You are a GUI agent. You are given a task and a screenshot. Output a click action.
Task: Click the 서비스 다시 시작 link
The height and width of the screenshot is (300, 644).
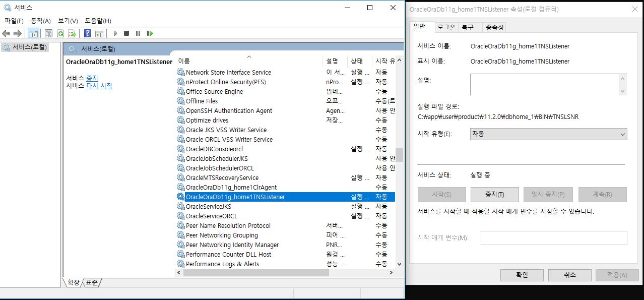[x=99, y=86]
